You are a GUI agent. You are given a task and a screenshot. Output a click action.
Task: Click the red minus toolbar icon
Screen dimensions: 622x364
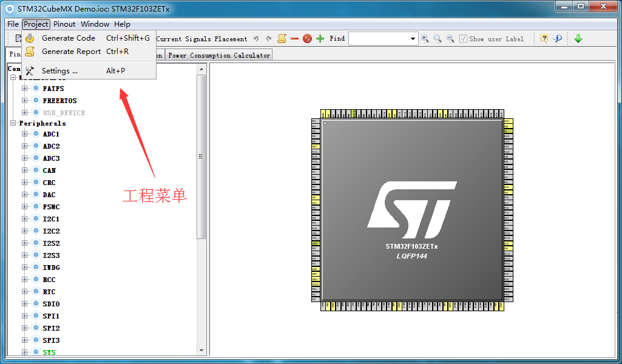tap(294, 38)
